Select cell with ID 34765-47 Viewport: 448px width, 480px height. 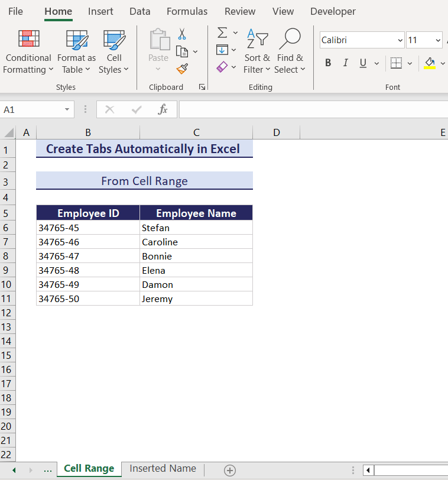tap(88, 256)
